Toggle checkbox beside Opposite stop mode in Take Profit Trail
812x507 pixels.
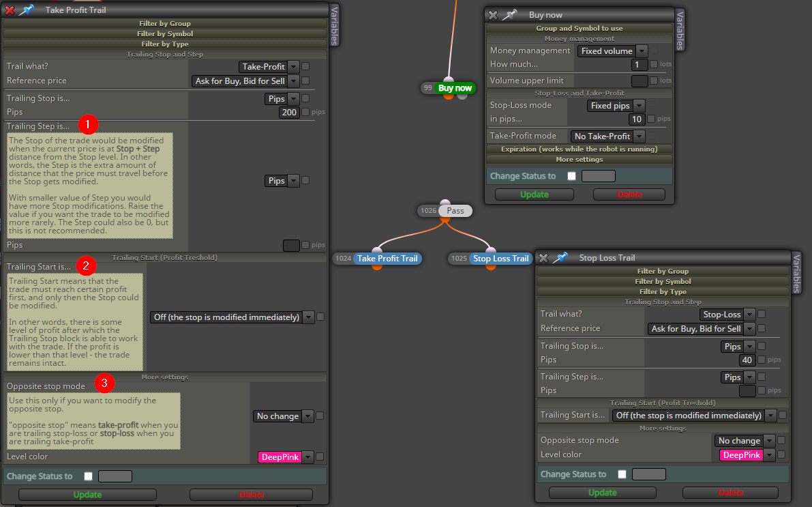(320, 416)
